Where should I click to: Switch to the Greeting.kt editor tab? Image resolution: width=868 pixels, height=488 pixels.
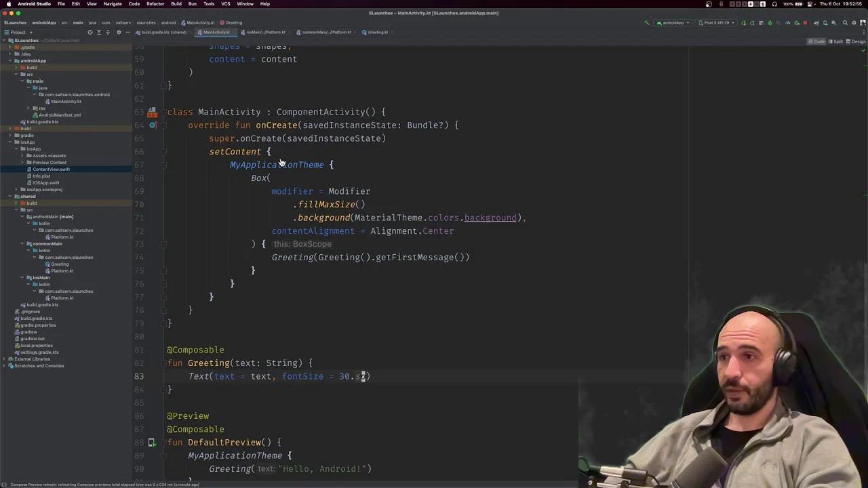(x=378, y=32)
